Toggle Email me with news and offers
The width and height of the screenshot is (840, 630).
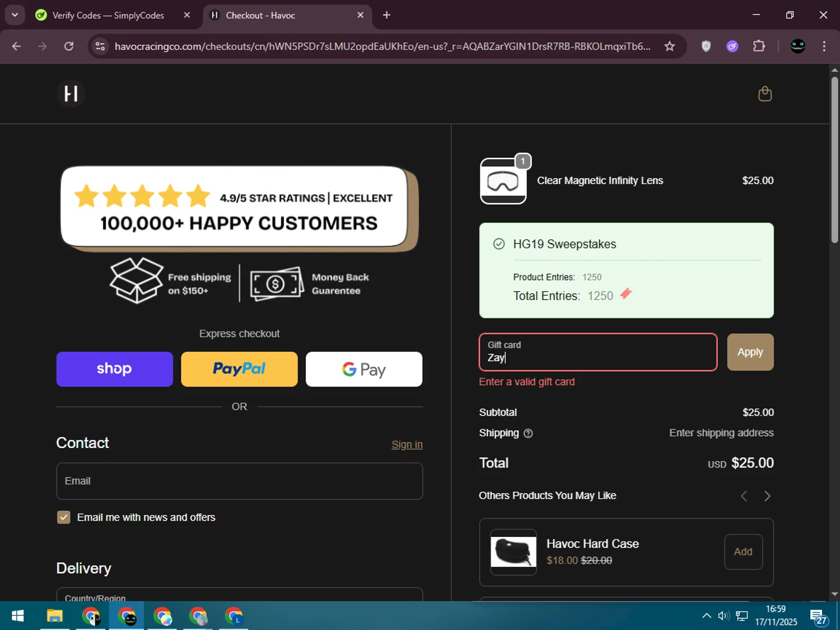(64, 517)
